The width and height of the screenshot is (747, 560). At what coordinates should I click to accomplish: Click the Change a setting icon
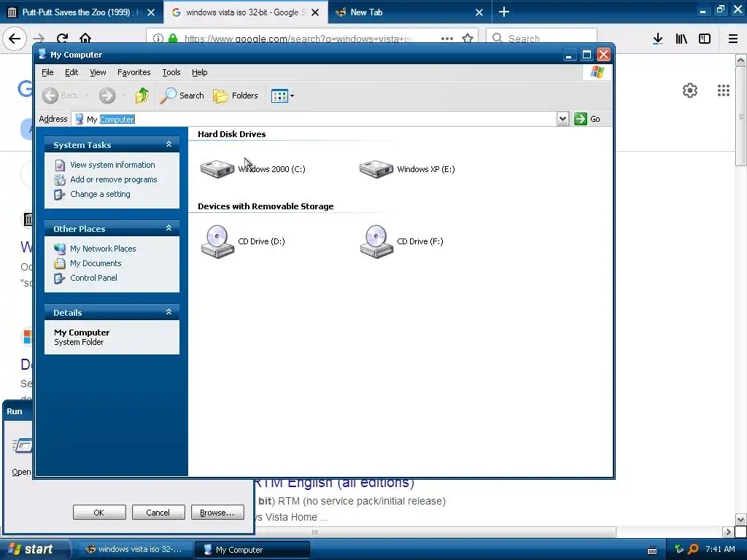coord(60,194)
